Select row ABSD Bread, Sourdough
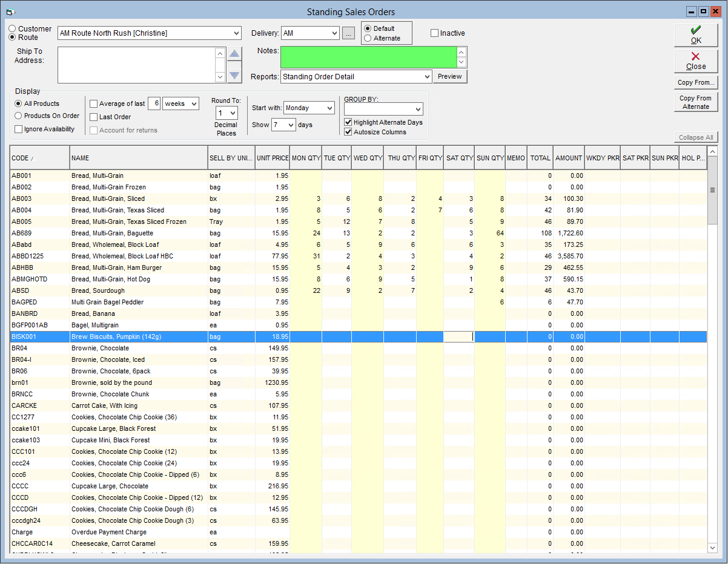 (x=358, y=290)
